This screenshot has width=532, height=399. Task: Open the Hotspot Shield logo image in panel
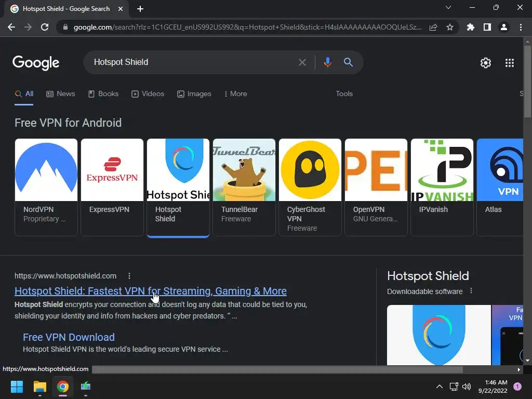pos(438,335)
